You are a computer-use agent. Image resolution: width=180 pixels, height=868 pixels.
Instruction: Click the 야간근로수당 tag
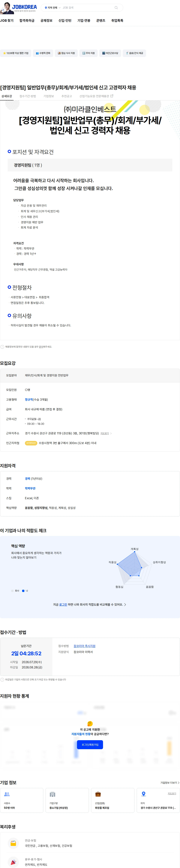110,53
